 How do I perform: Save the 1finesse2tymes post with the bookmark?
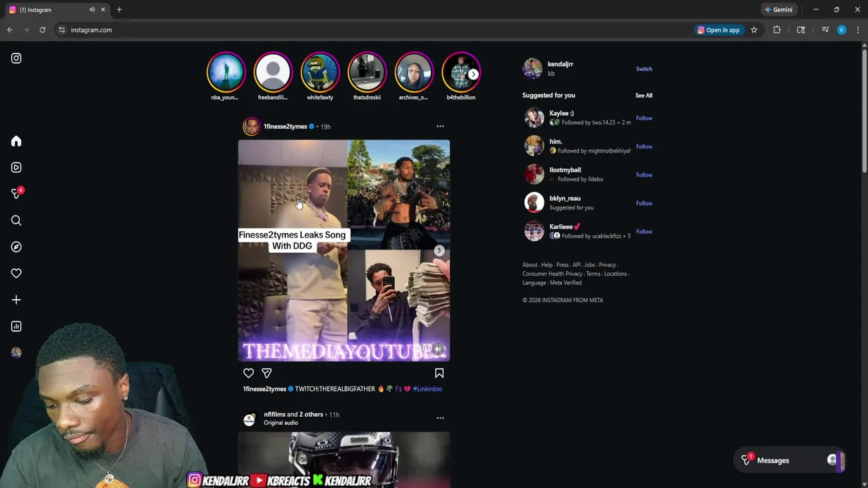point(439,373)
